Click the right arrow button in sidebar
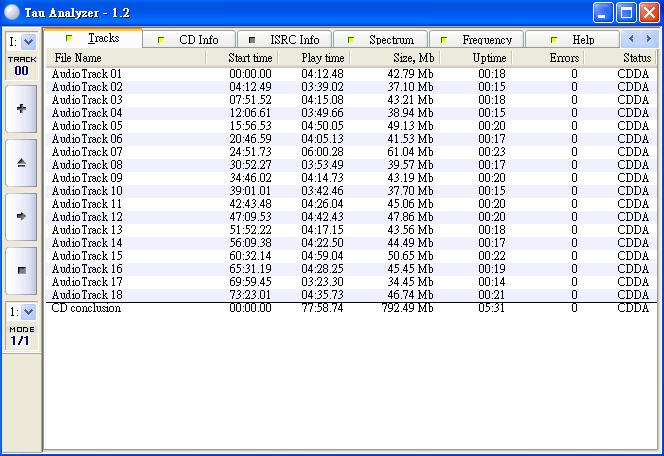Viewport: 664px width, 456px height. coord(21,216)
